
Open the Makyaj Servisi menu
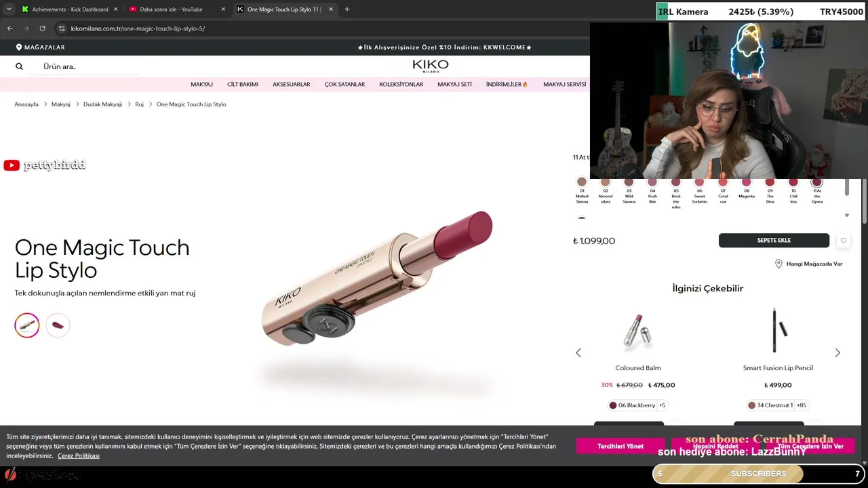pyautogui.click(x=564, y=85)
